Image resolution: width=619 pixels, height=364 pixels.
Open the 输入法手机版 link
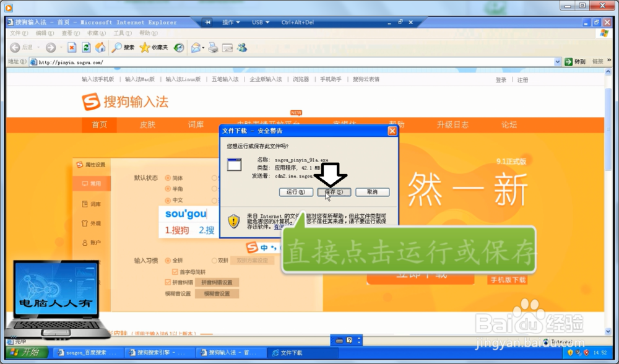pyautogui.click(x=98, y=79)
